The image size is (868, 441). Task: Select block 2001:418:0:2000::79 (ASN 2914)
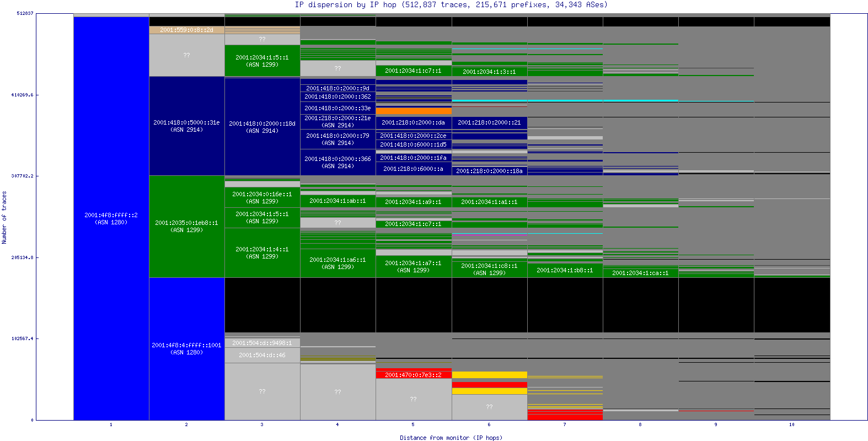tap(337, 139)
